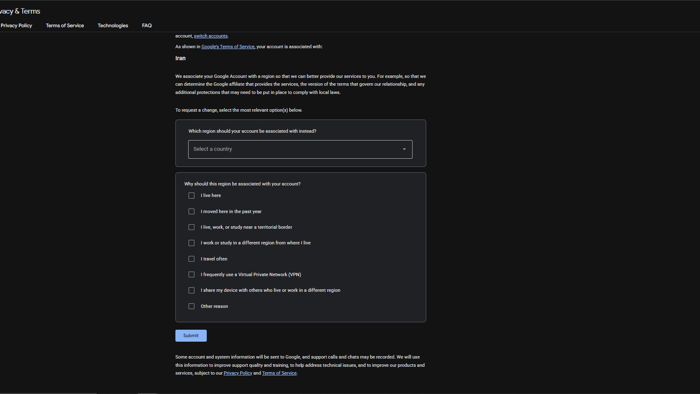Check the 'I live here' checkbox

[x=192, y=195]
